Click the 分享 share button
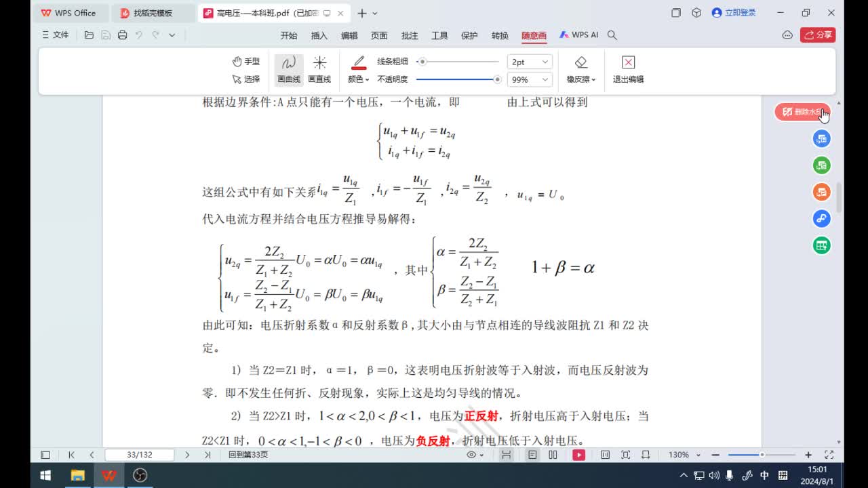 818,35
